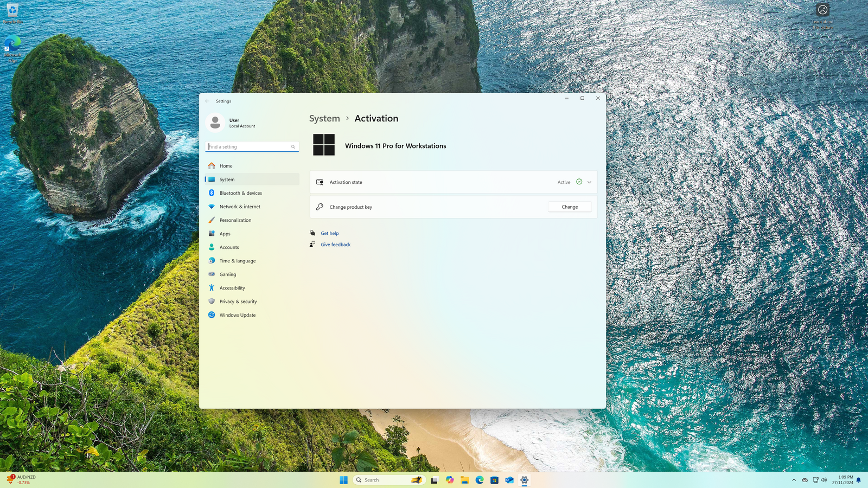The height and width of the screenshot is (488, 868).
Task: Open Task View on the taskbar
Action: pos(434,480)
